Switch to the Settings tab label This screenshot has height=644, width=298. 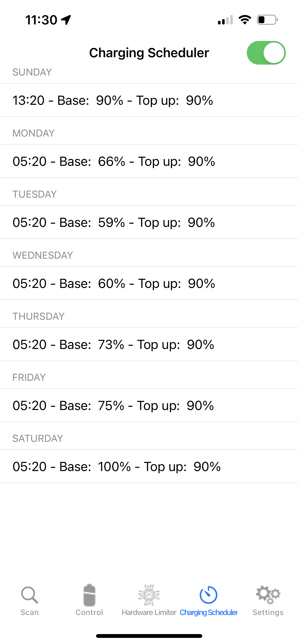point(268,612)
